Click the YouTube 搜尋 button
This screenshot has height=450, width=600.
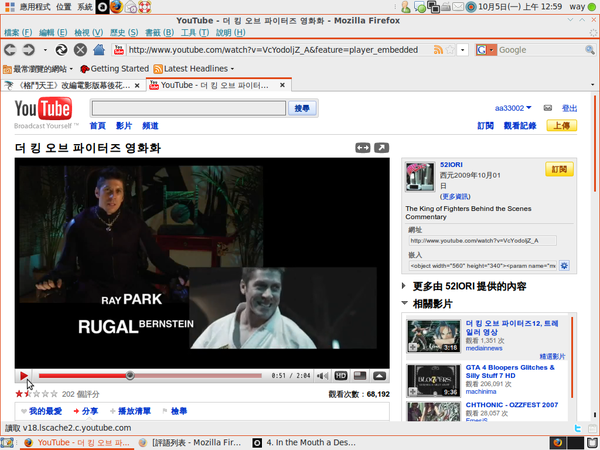click(x=302, y=108)
